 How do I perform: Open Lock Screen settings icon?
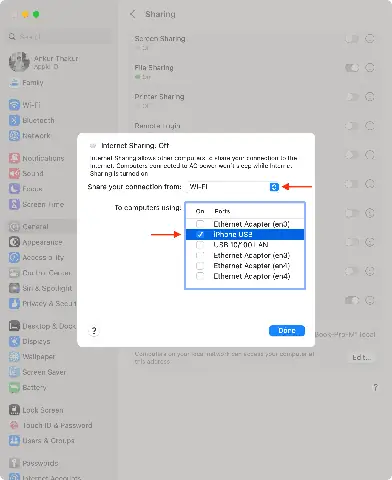(14, 410)
